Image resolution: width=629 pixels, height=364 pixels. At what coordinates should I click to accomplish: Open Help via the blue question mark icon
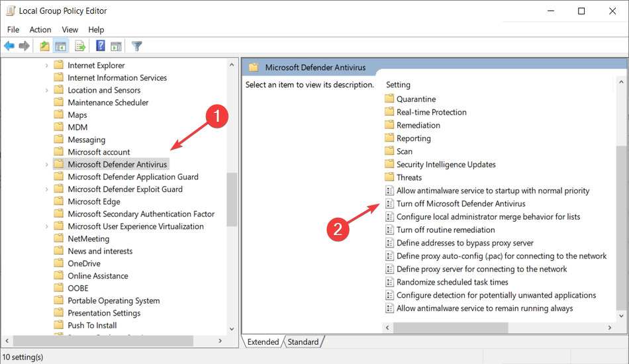pyautogui.click(x=101, y=46)
